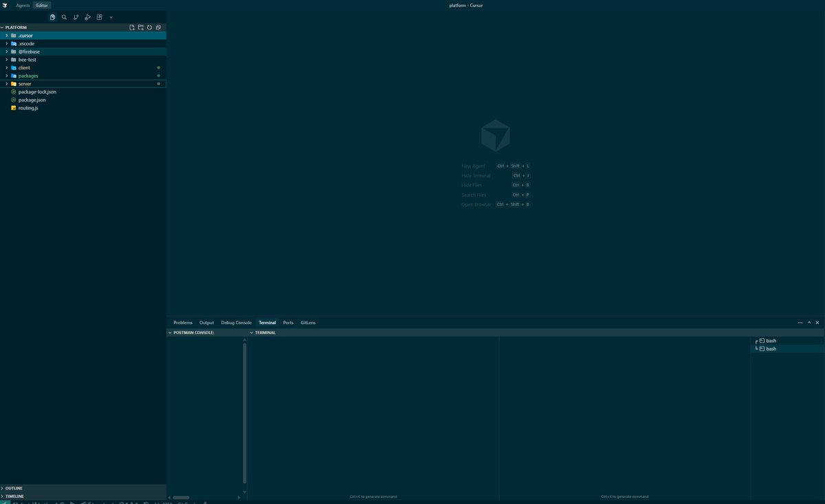Click the Postman Console horizontal scrollbar thumb
Viewport: 825px width, 504px height.
181,497
